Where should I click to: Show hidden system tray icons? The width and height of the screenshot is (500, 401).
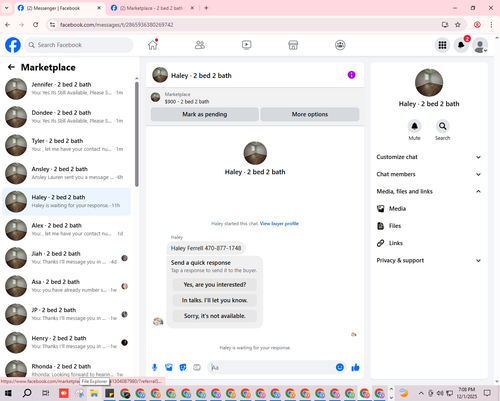[x=421, y=393]
